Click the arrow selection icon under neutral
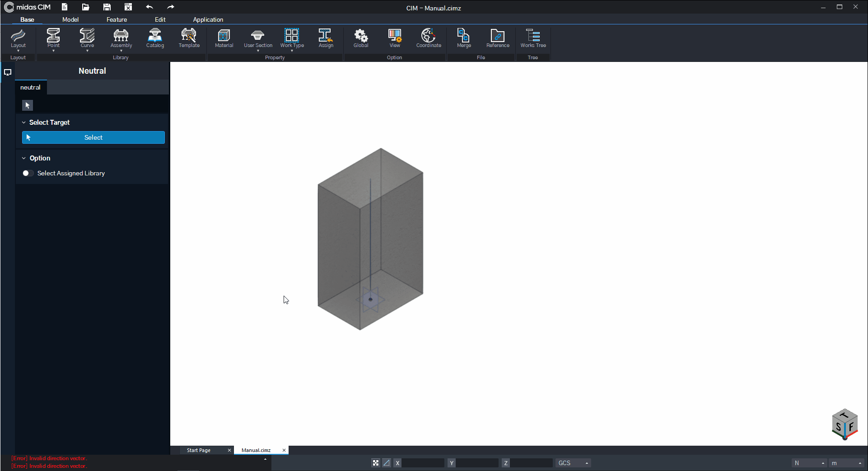The image size is (868, 471). click(28, 105)
